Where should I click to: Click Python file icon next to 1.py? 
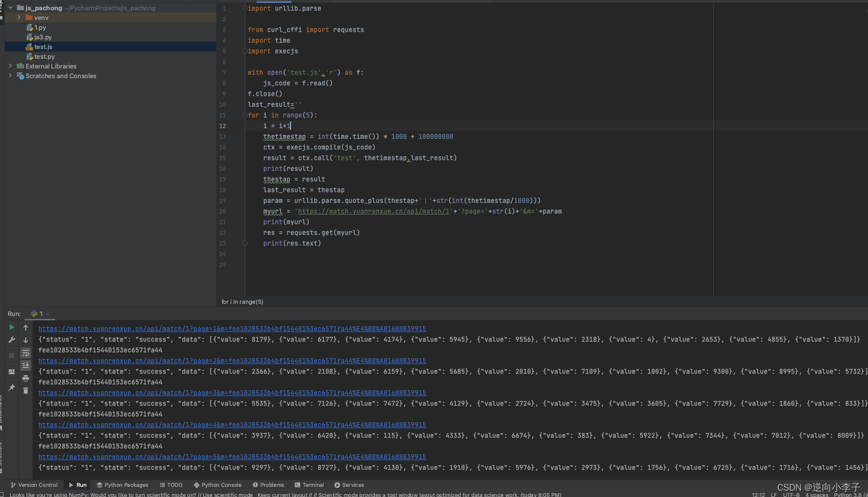coord(30,28)
